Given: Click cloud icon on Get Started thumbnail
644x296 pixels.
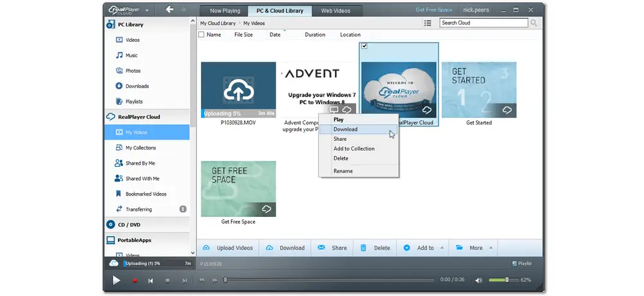Looking at the screenshot, I should click(x=507, y=111).
